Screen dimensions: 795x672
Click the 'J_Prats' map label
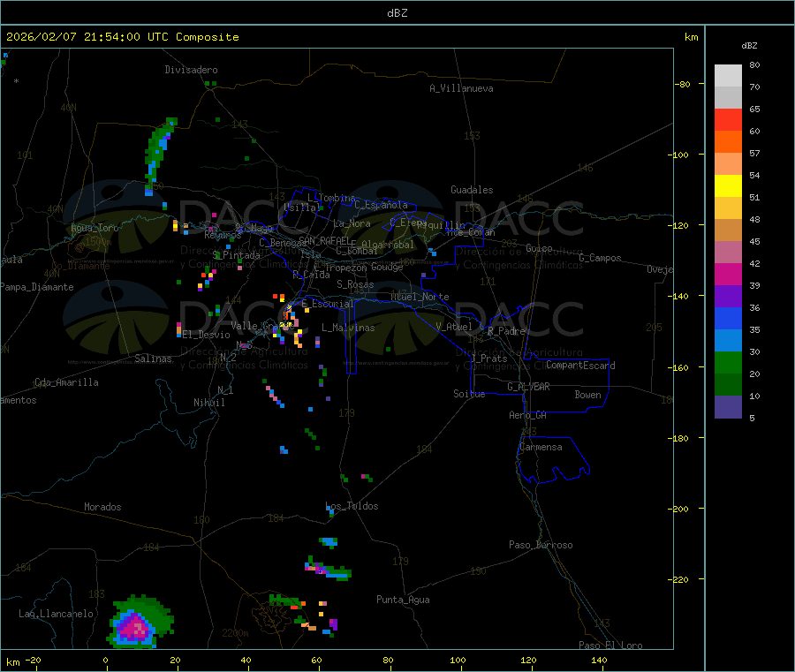tap(488, 359)
